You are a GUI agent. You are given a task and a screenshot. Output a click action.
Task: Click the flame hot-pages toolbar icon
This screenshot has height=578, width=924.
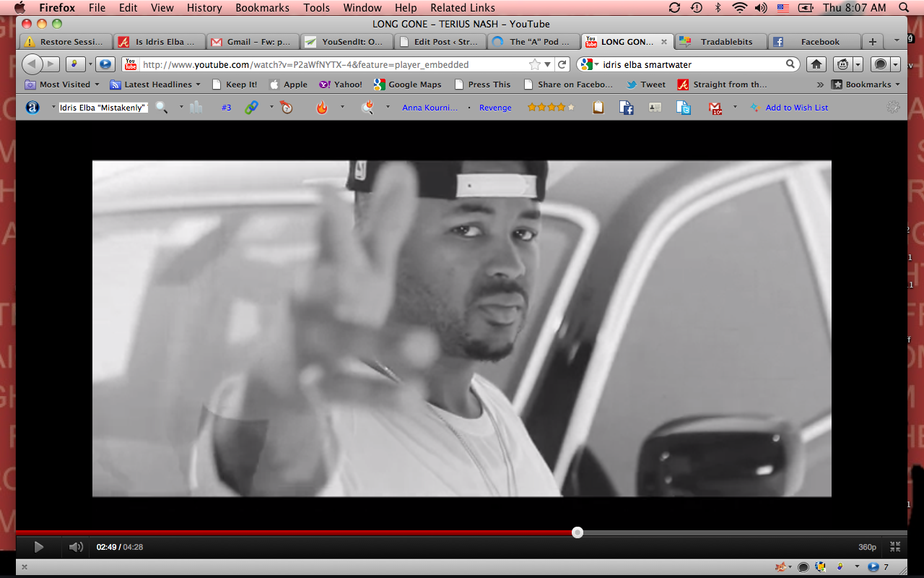(x=322, y=108)
